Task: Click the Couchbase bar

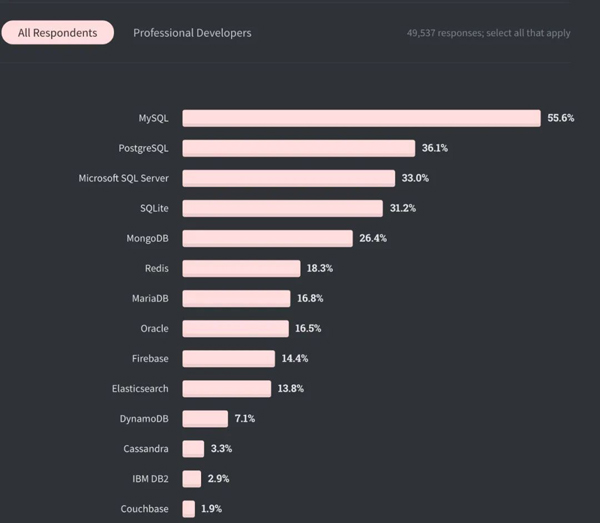Action: point(188,509)
